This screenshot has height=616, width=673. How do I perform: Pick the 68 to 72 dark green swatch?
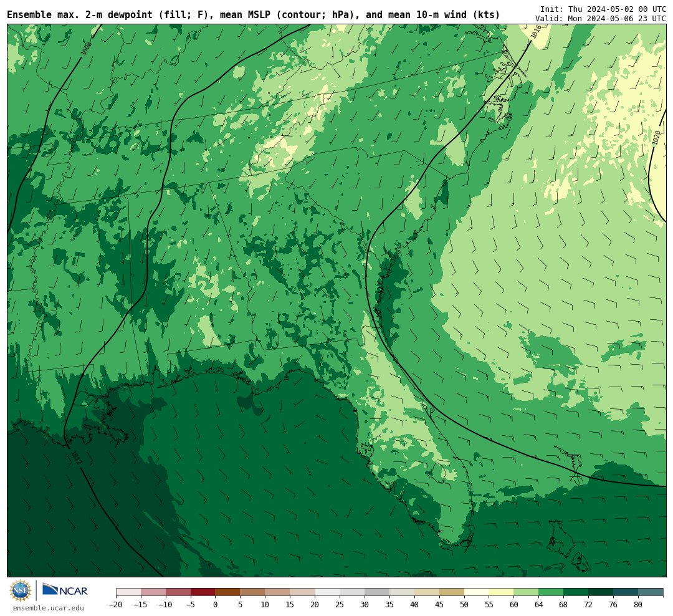[576, 592]
